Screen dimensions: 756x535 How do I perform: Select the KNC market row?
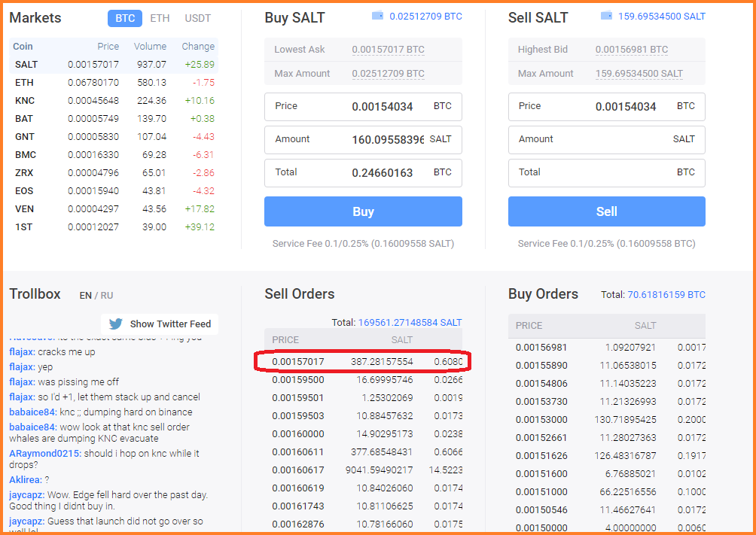(x=114, y=101)
